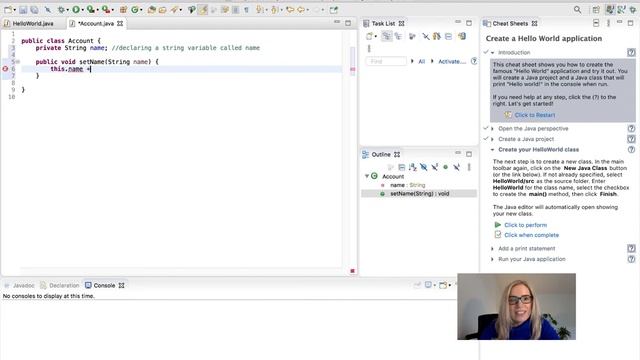Expand Open the Java perspective step

tap(493, 129)
